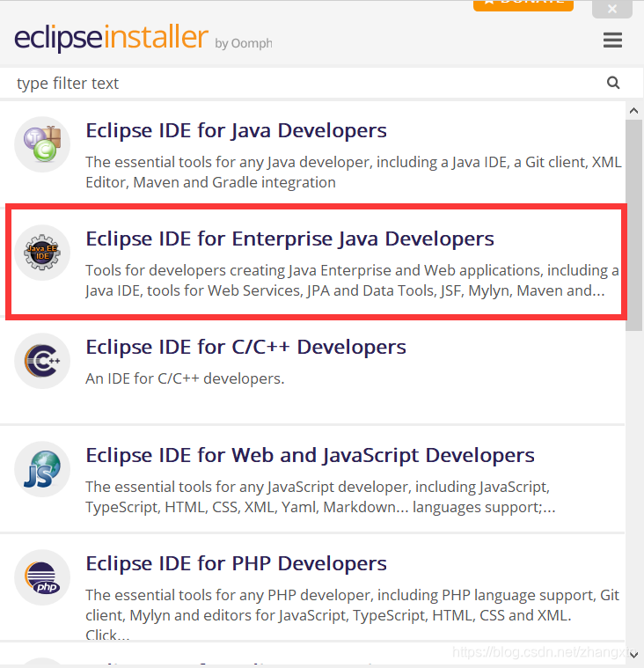Viewport: 644px width, 668px height.
Task: Click the scrollbar down arrow
Action: pyautogui.click(x=633, y=655)
